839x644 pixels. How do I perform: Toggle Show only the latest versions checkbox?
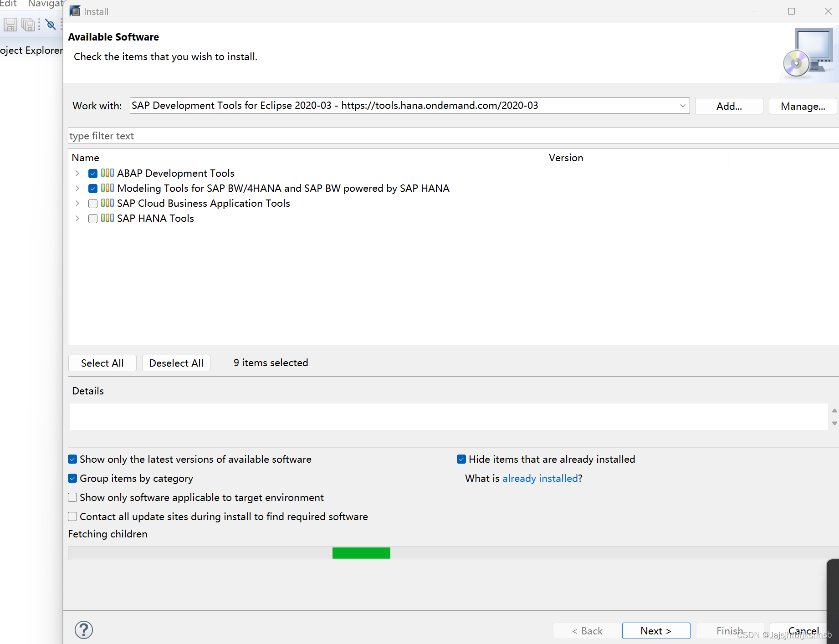(x=72, y=459)
